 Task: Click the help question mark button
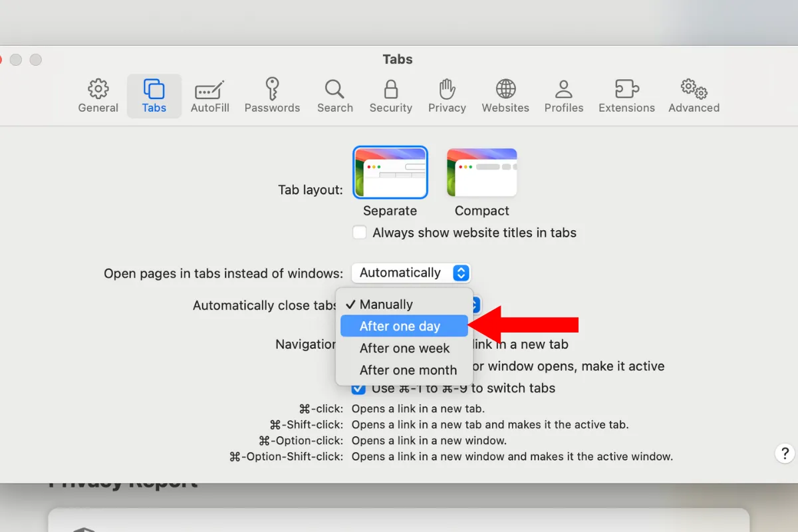coord(785,454)
